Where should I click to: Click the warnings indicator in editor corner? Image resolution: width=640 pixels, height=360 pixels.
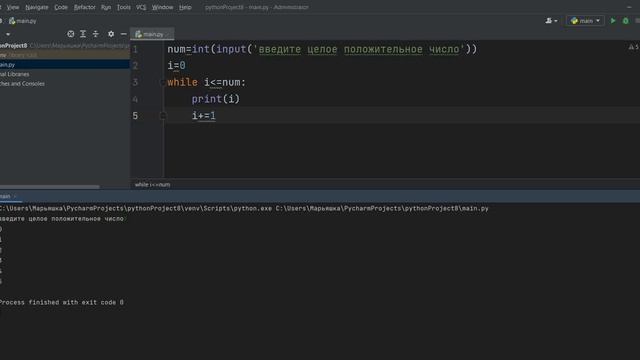pos(633,47)
